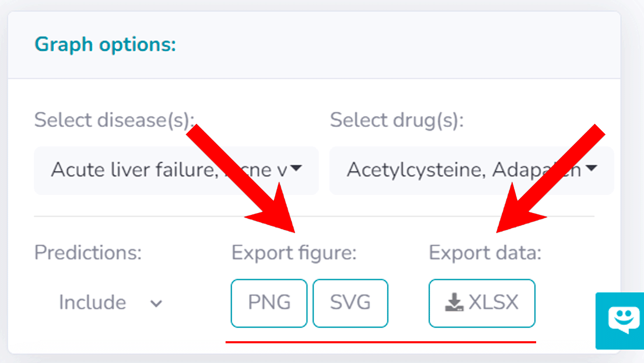Expand the Predictions chevron arrow
The height and width of the screenshot is (363, 644).
(x=156, y=303)
